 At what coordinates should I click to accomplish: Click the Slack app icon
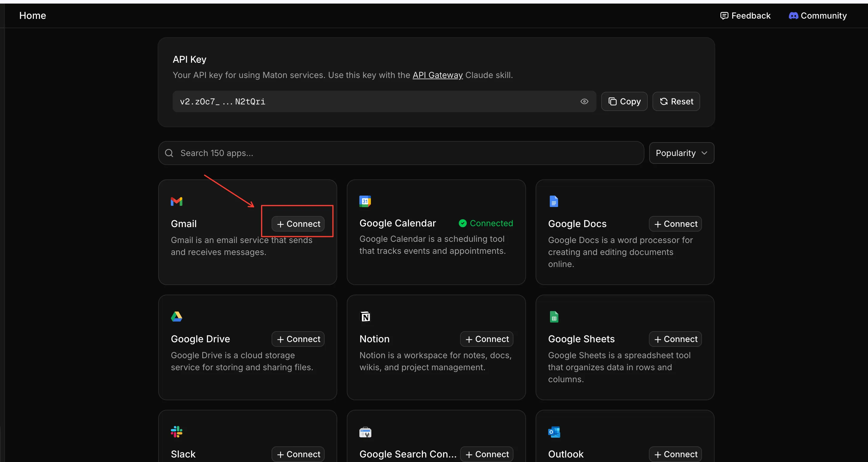pyautogui.click(x=177, y=432)
